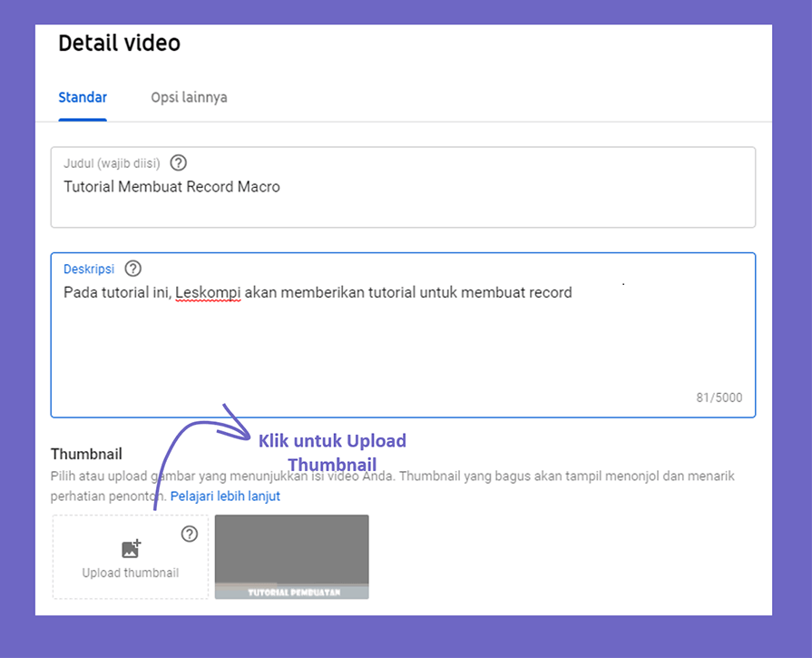This screenshot has width=812, height=658.
Task: Open the Pelajari lebih lanjut link
Action: coord(225,496)
